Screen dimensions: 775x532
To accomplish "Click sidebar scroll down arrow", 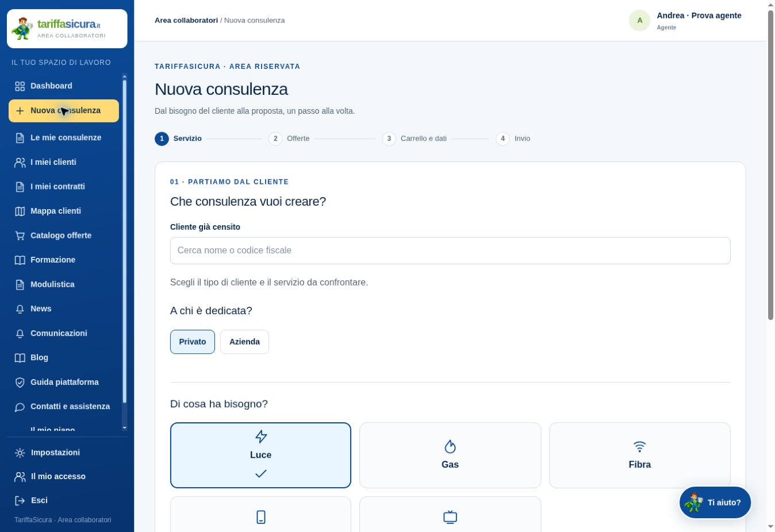I will pos(124,428).
